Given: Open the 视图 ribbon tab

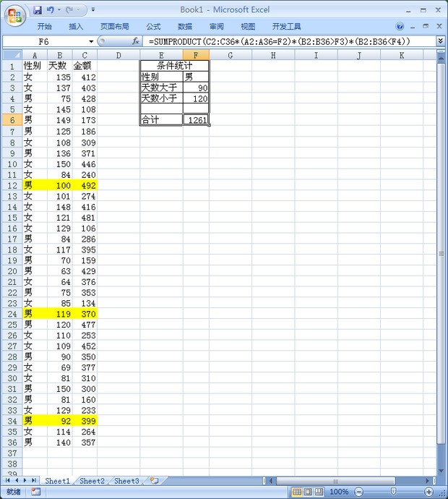Looking at the screenshot, I should [x=248, y=27].
